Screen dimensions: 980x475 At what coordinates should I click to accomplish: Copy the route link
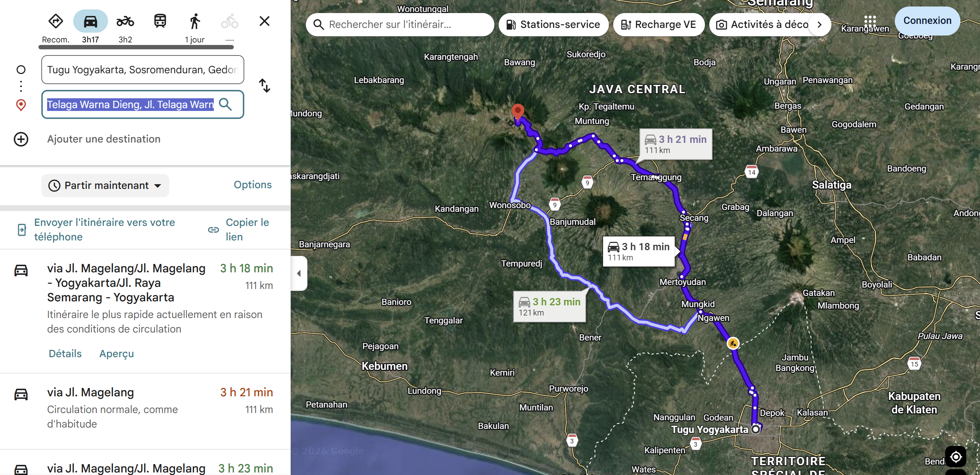[240, 230]
